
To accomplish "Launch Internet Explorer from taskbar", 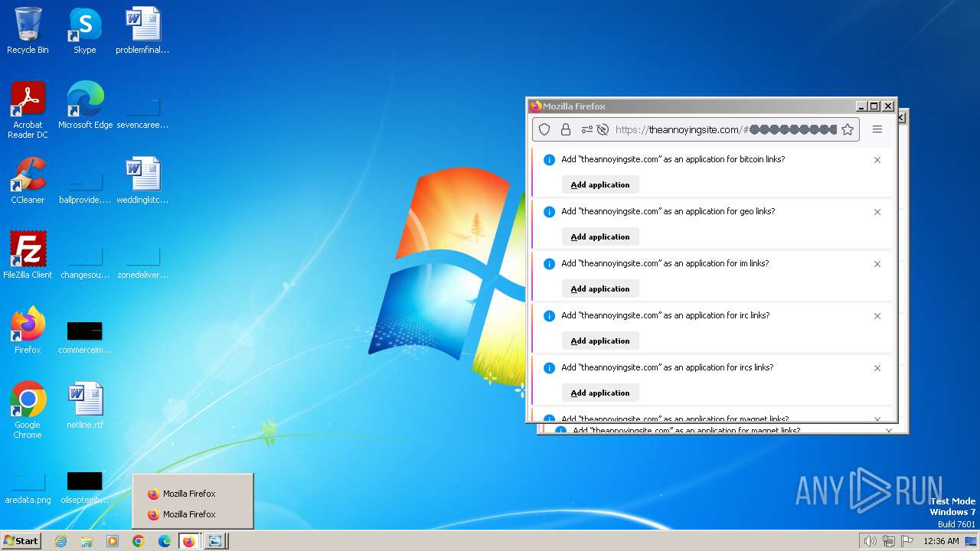I will (60, 541).
